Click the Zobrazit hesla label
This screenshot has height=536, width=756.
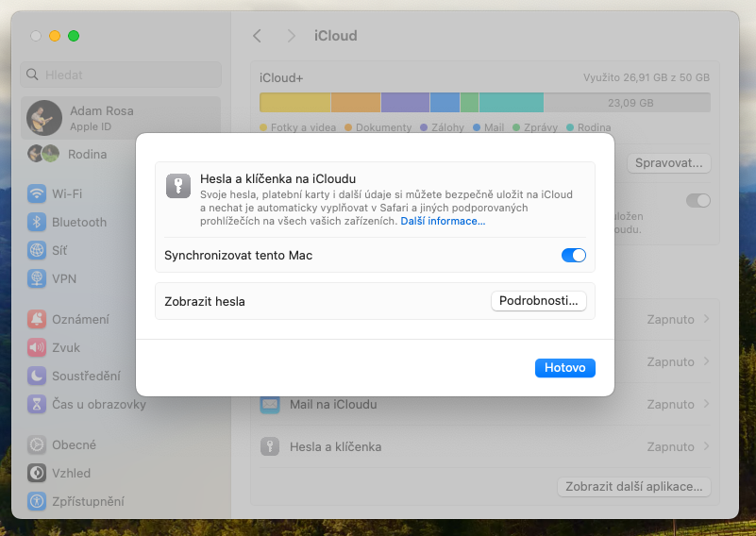(205, 301)
